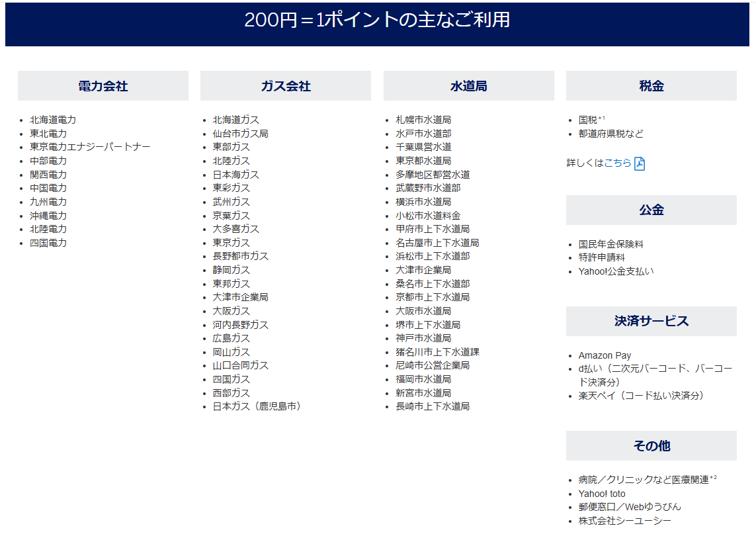Click 大津市企業局 in the water list
This screenshot has width=756, height=536.
point(423,270)
